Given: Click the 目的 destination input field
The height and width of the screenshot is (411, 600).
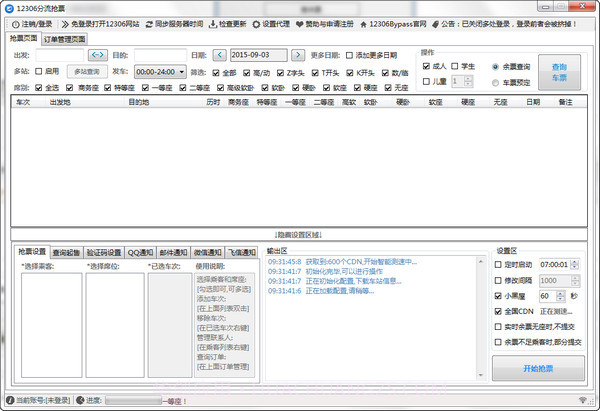Looking at the screenshot, I should click(x=159, y=55).
